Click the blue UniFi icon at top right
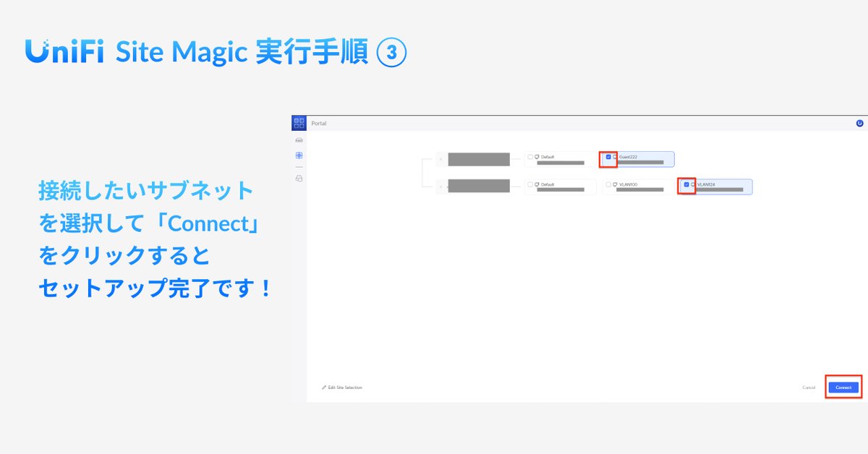868x454 pixels. coord(859,123)
